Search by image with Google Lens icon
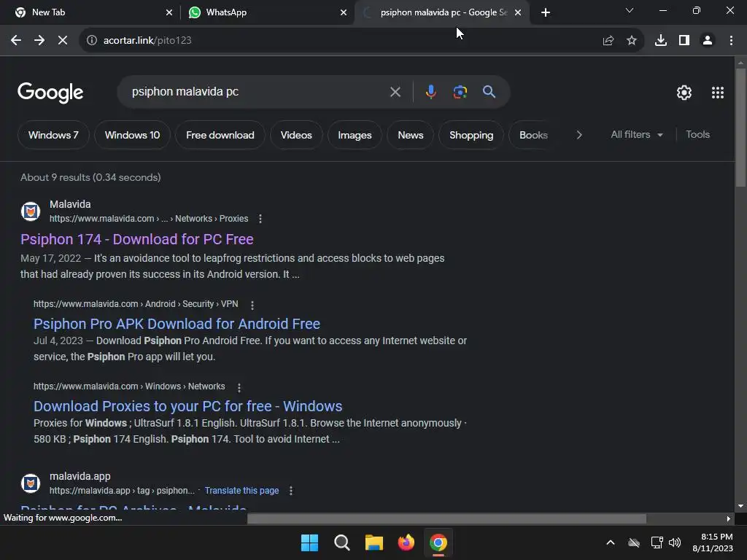This screenshot has height=560, width=747. click(x=460, y=92)
